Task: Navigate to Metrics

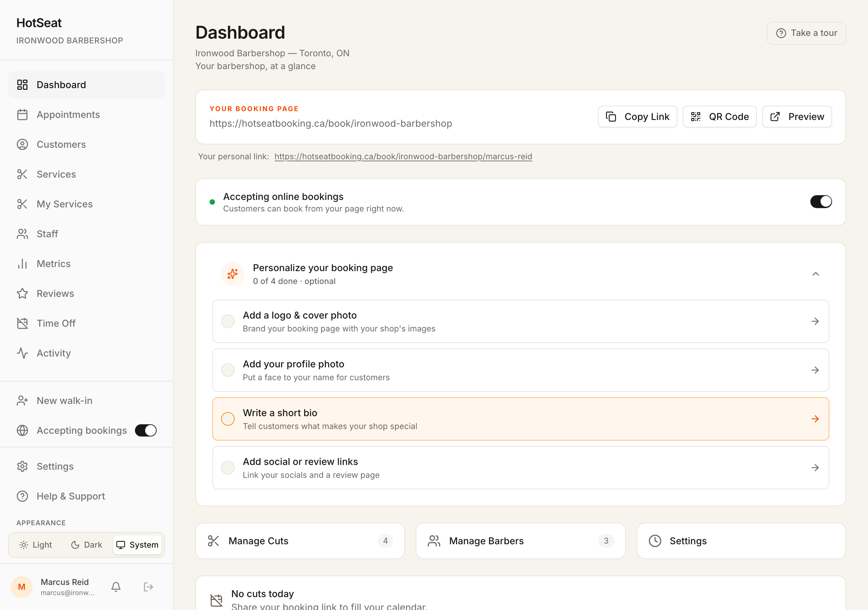Action: 86,264
